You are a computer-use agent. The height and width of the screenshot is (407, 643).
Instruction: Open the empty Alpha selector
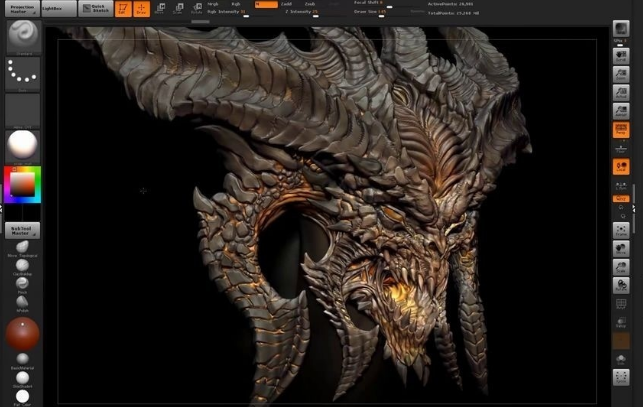point(23,111)
